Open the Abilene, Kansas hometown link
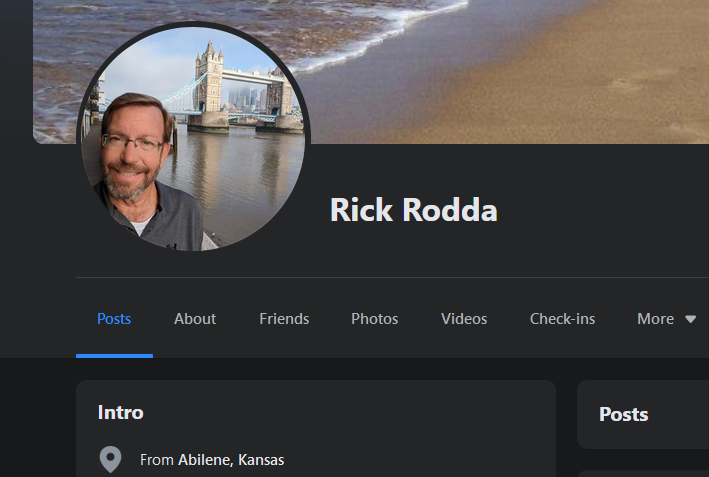This screenshot has width=709, height=477. coord(231,460)
